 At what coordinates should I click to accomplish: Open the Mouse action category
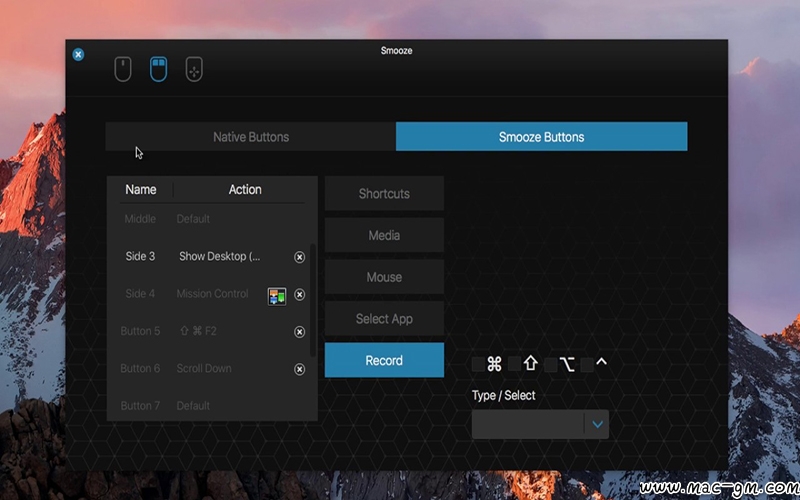tap(384, 277)
